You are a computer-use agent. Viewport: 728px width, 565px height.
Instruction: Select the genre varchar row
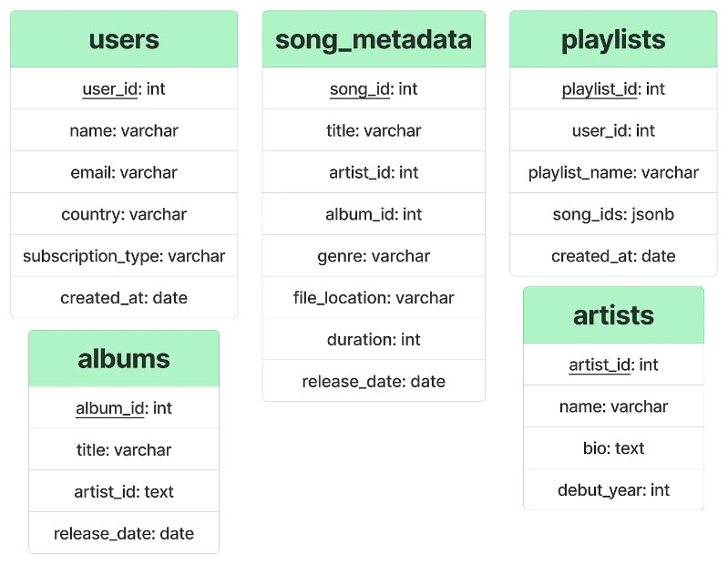374,256
